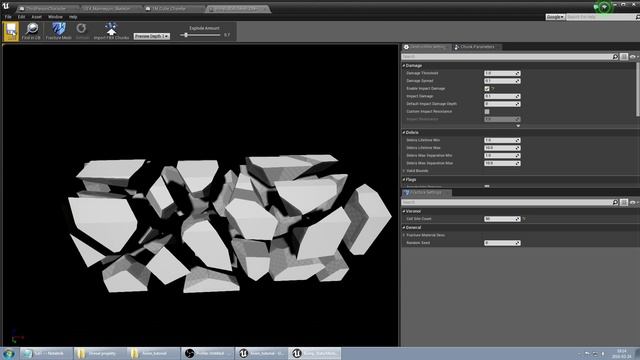
Task: Reset Cell Site Count to default arrow
Action: click(524, 219)
